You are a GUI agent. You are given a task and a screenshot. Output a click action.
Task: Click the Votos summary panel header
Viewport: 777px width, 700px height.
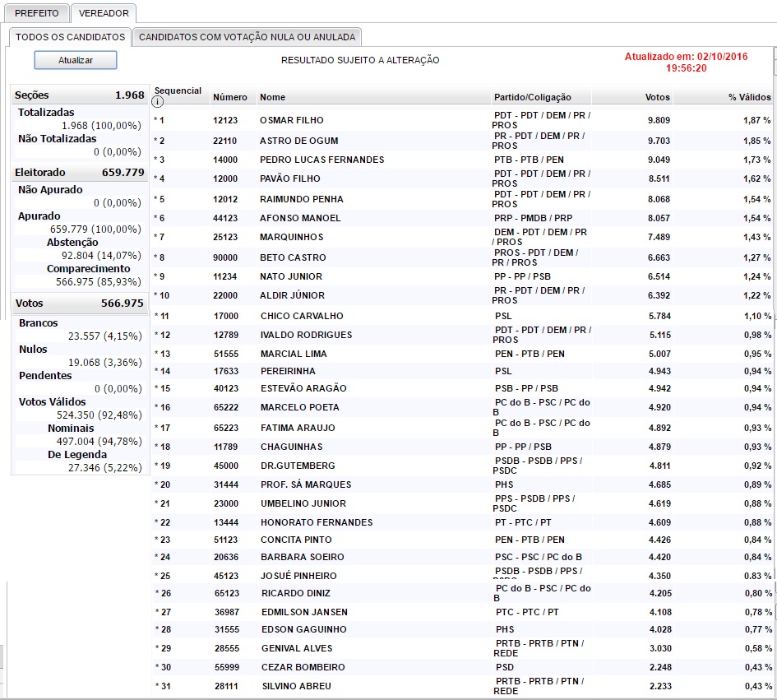coord(80,304)
